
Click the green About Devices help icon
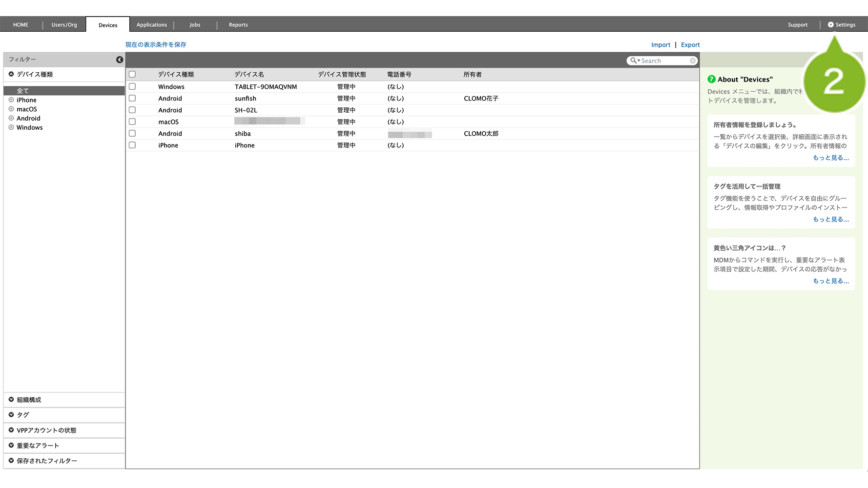[711, 79]
